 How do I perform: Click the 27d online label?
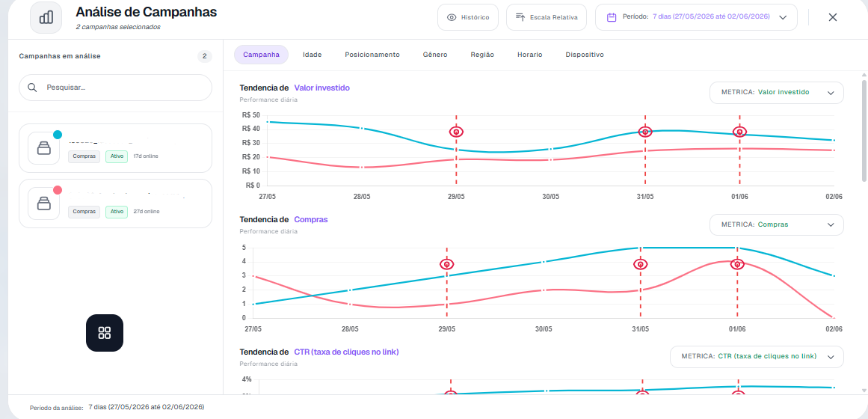click(146, 212)
